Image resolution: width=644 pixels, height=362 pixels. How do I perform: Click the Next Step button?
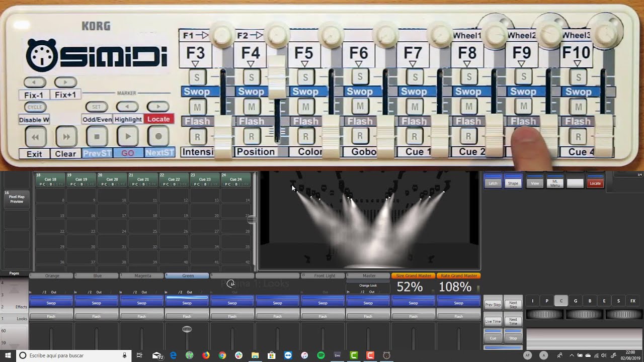513,305
